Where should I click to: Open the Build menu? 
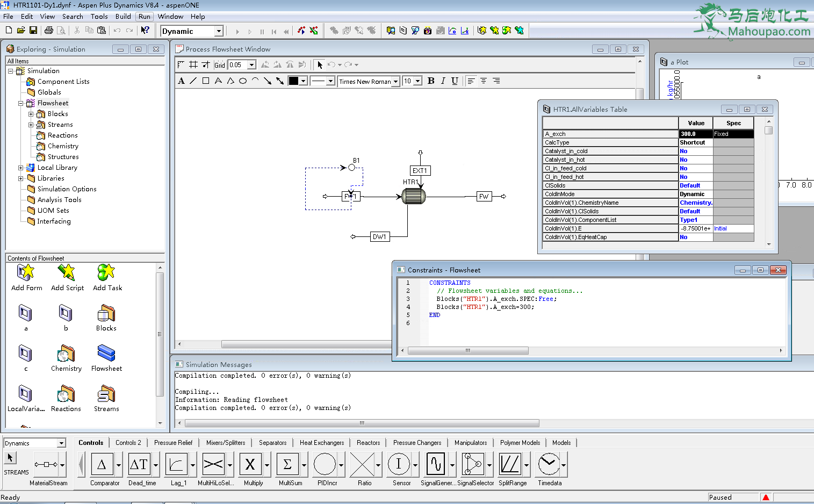[x=123, y=17]
